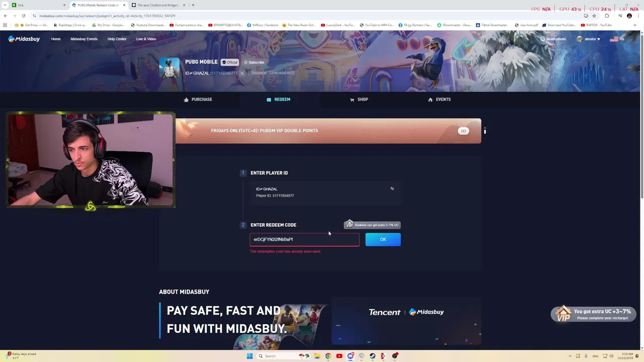This screenshot has width=644, height=362.
Task: Open the Tiktok Downloader bookmark
Action: coord(492,25)
